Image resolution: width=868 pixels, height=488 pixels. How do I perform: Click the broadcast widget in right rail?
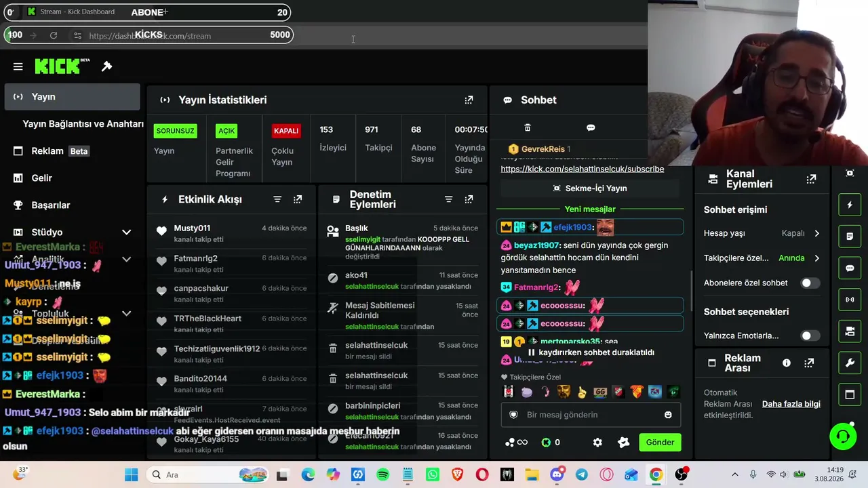tap(850, 300)
